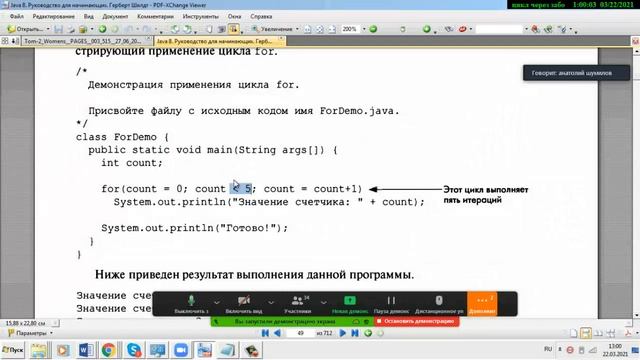The height and width of the screenshot is (360, 640).
Task: Select the Hand tool icon
Action: point(209,29)
